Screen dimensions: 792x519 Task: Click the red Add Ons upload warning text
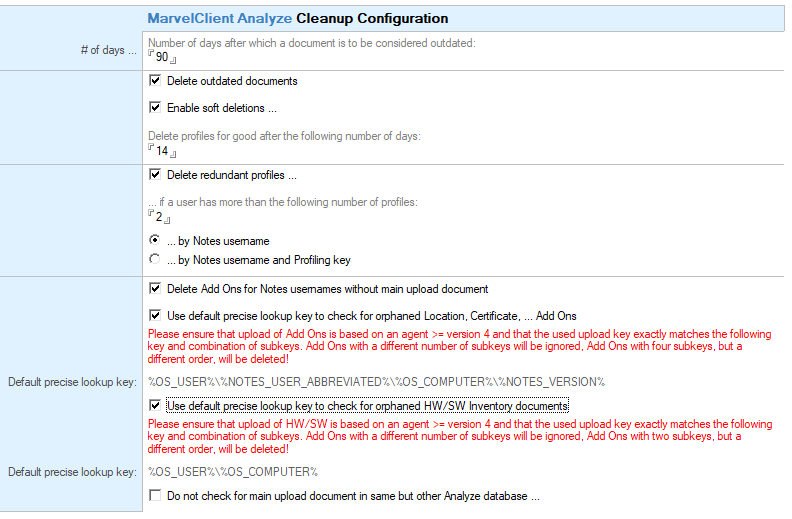460,346
